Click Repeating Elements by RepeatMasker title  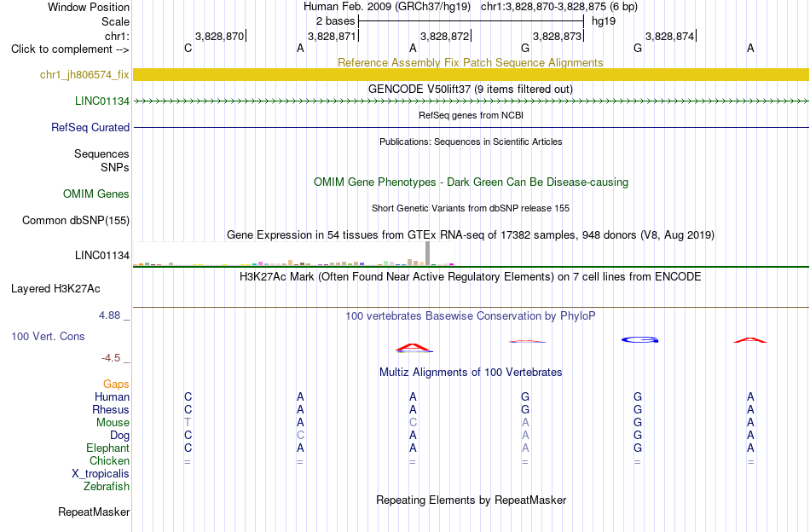(x=471, y=500)
